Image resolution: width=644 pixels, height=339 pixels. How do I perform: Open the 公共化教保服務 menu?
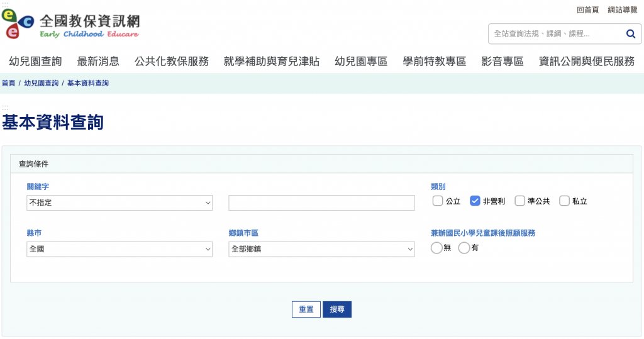(x=172, y=61)
